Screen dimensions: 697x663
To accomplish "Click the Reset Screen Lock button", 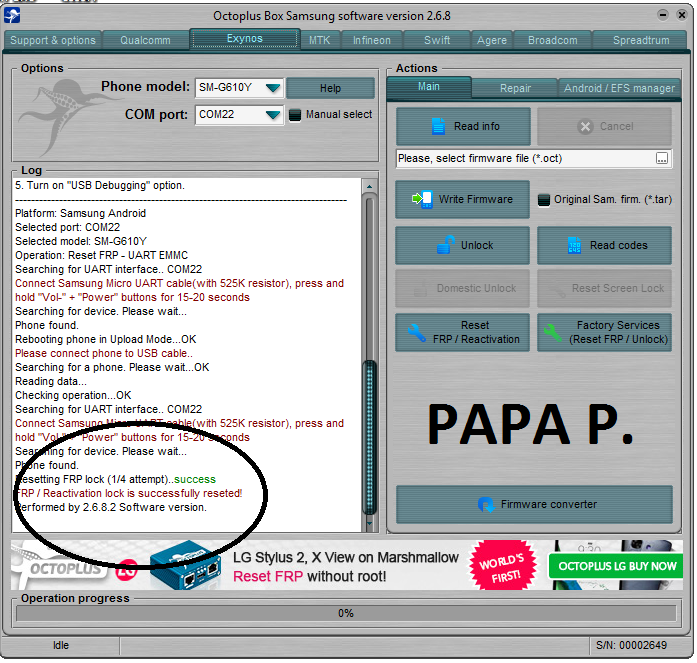I will click(605, 288).
